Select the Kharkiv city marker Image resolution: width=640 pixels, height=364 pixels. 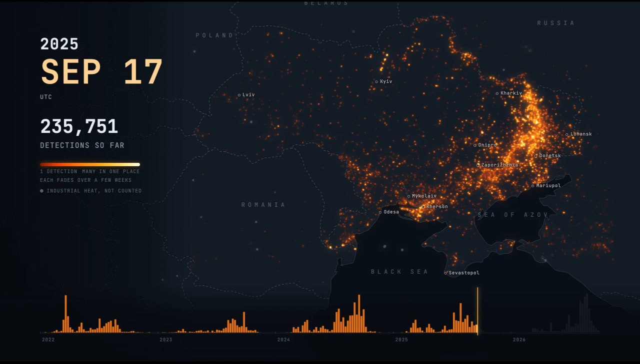[497, 93]
